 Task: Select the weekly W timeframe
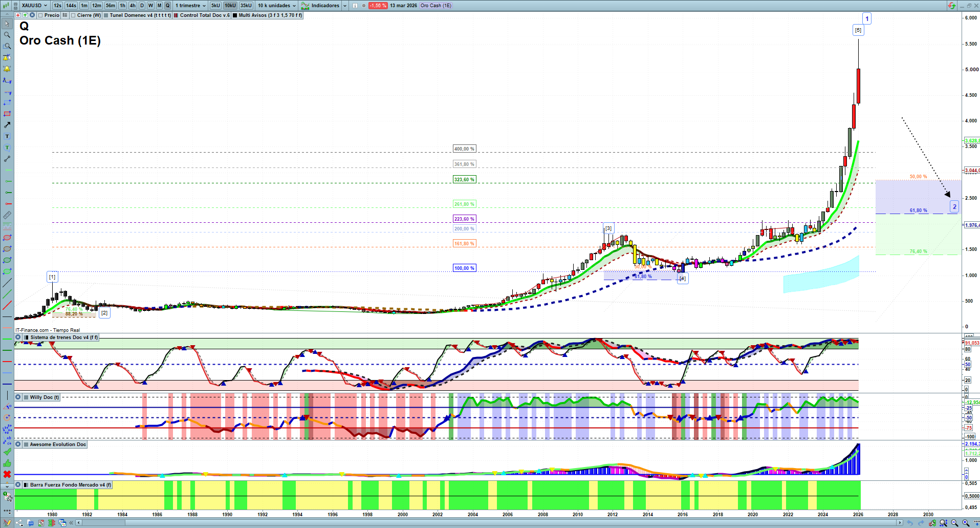[x=150, y=6]
